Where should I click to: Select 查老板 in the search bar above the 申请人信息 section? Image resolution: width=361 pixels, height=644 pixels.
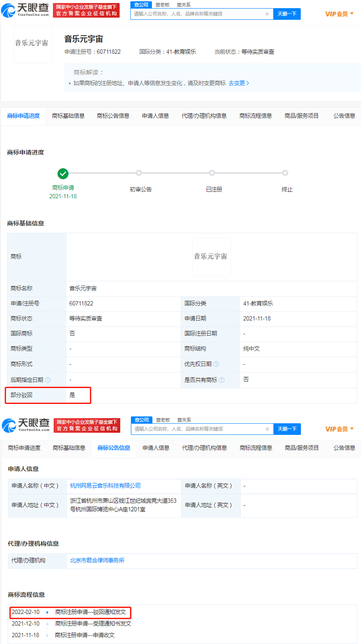(163, 420)
